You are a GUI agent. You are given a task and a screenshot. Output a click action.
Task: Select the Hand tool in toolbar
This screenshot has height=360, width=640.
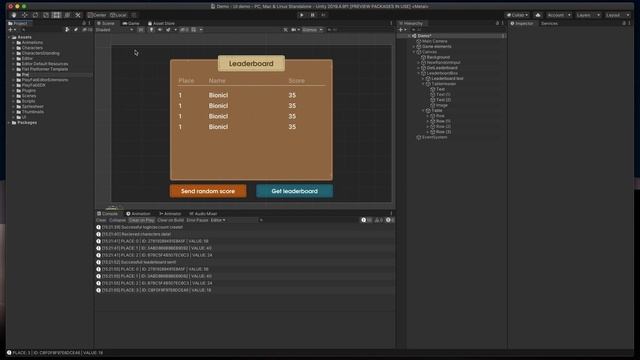[14, 15]
